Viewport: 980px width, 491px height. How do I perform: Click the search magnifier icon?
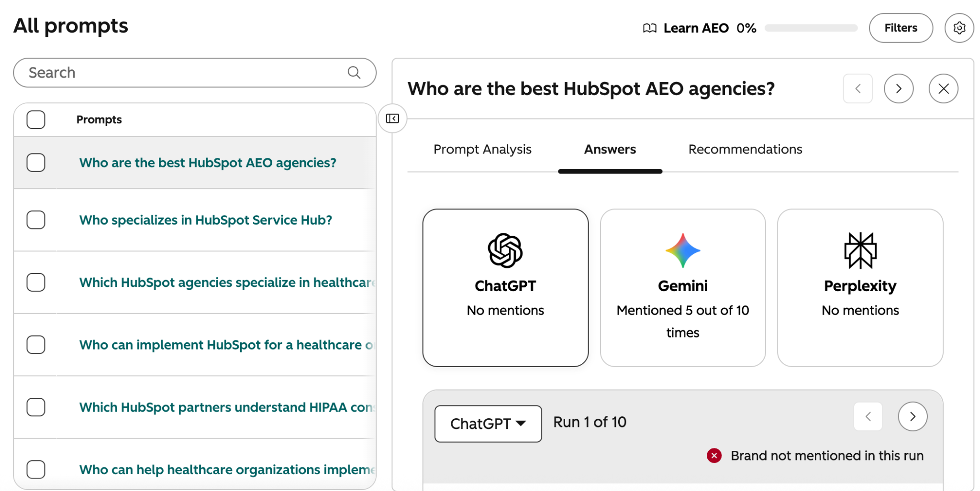click(354, 72)
